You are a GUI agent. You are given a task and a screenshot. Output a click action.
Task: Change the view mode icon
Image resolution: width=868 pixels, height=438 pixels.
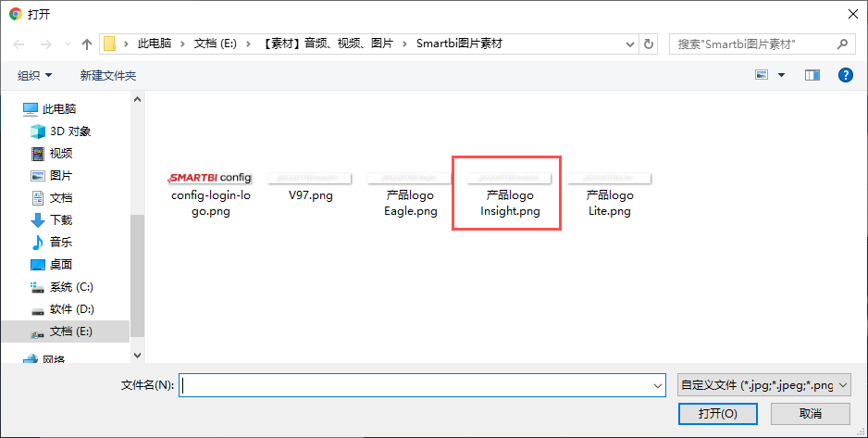[x=762, y=75]
